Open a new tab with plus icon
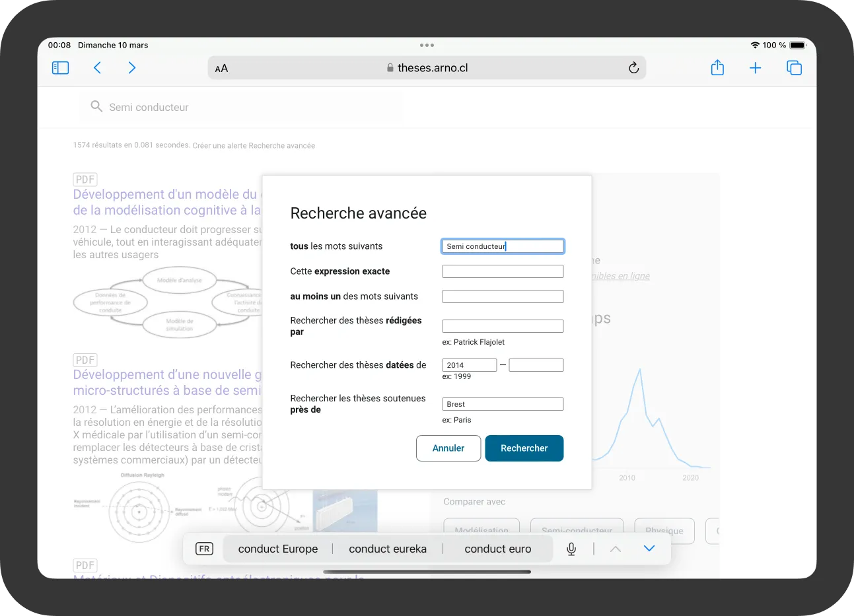854x616 pixels. click(x=755, y=68)
